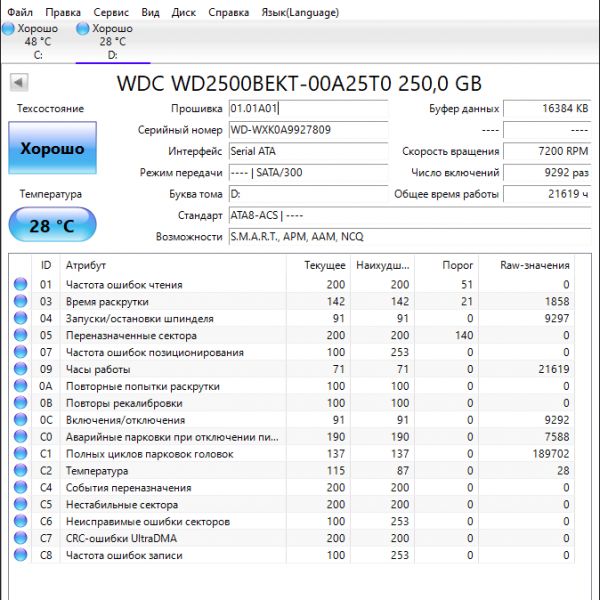The height and width of the screenshot is (600, 600).
Task: Open the Язык(Language) menu
Action: tap(300, 12)
